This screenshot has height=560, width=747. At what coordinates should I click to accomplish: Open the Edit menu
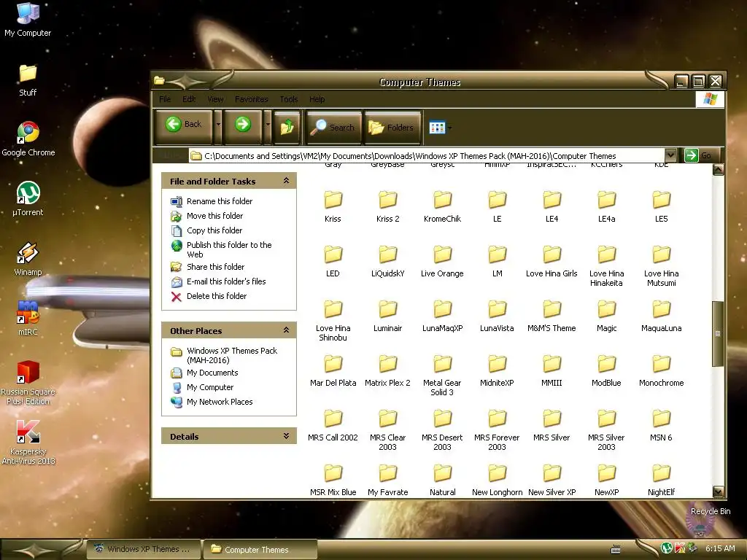pyautogui.click(x=189, y=99)
